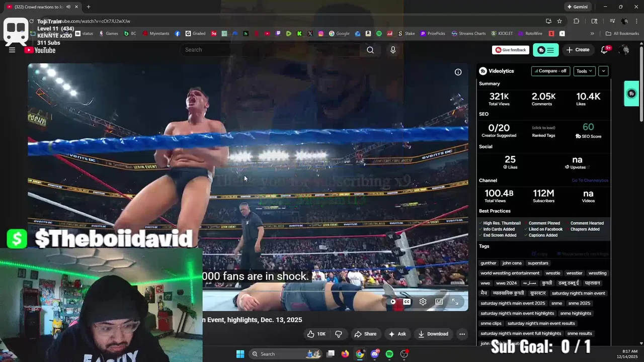The height and width of the screenshot is (362, 644).
Task: Click Give feedback button
Action: [x=511, y=50]
